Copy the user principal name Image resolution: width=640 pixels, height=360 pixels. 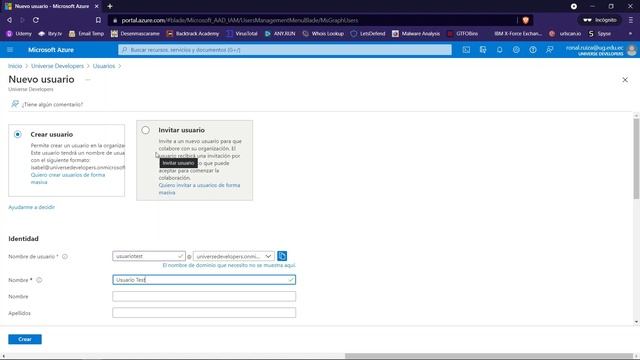[x=282, y=256]
